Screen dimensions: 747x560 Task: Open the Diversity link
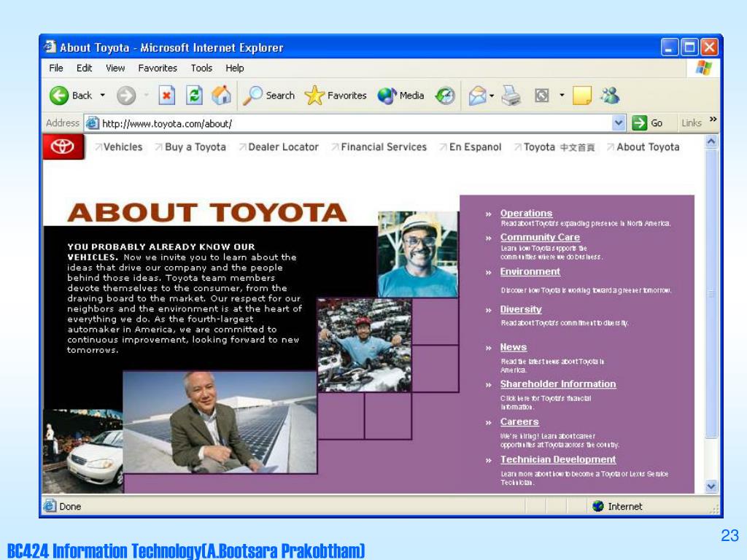(x=521, y=309)
